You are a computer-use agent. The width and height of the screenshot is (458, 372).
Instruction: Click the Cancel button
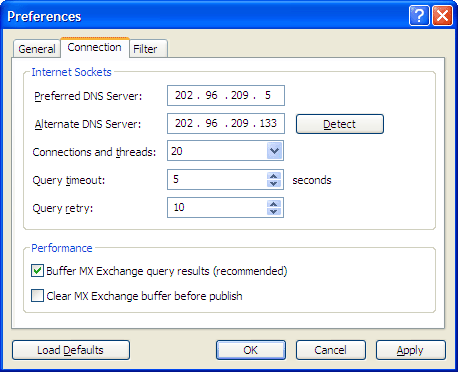coord(331,350)
